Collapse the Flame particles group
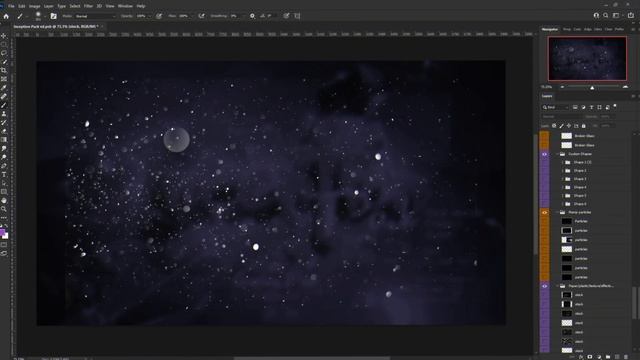Viewport: 640px width, 360px height. tap(557, 213)
